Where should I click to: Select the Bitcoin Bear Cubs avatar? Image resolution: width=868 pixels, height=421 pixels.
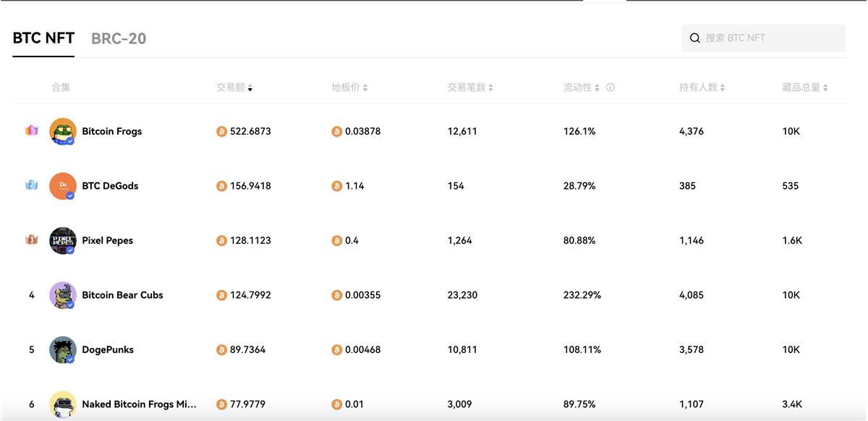63,295
